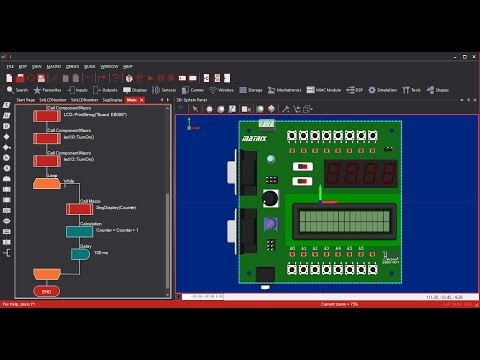The width and height of the screenshot is (480, 360).
Task: Click the push switch beneath the A0 LED
Action: coord(292,269)
